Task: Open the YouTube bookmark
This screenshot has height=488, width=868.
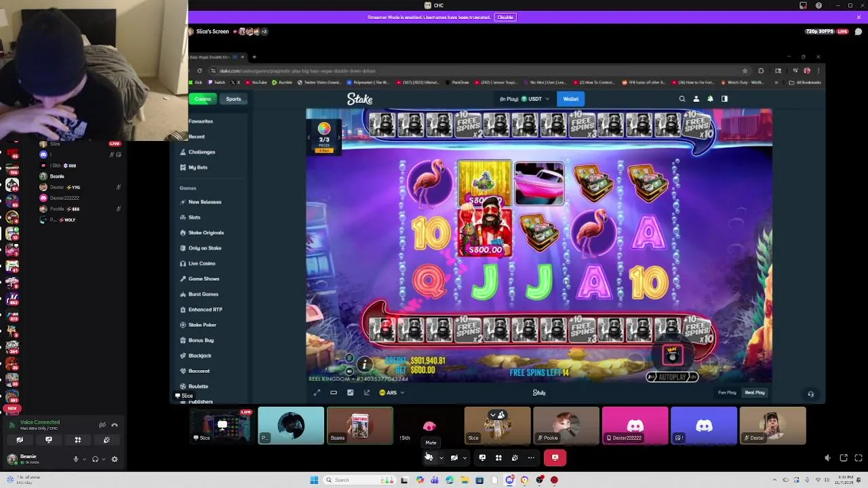Action: pyautogui.click(x=256, y=83)
